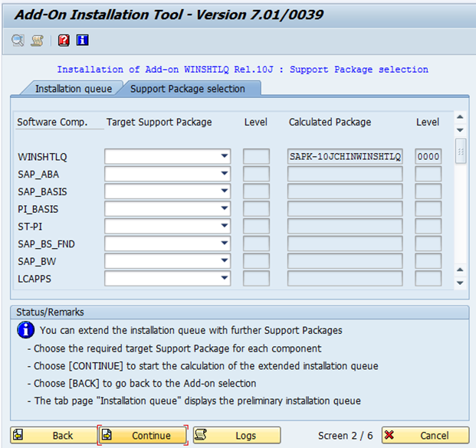Open LCAPPS target support package dropdown
Image resolution: width=476 pixels, height=448 pixels.
coord(225,278)
